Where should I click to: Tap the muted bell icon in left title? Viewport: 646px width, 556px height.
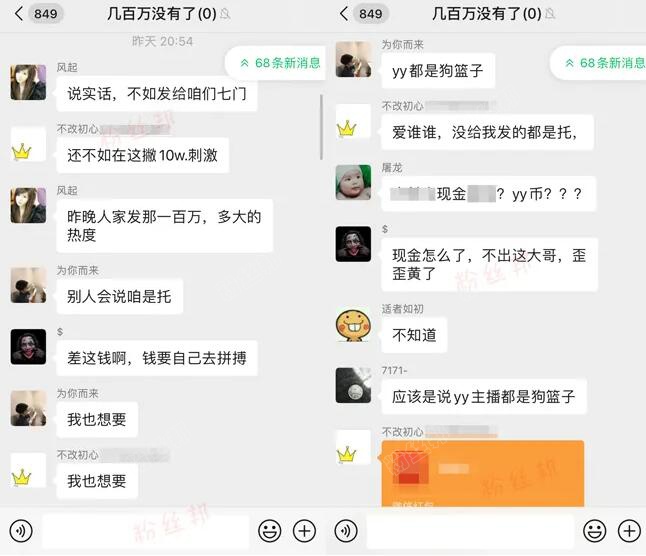click(225, 14)
